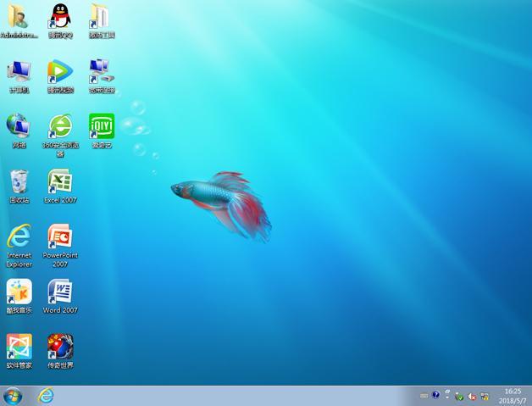Select the Administrator user folder icon
Screen dimensions: 532x406
tap(19, 17)
